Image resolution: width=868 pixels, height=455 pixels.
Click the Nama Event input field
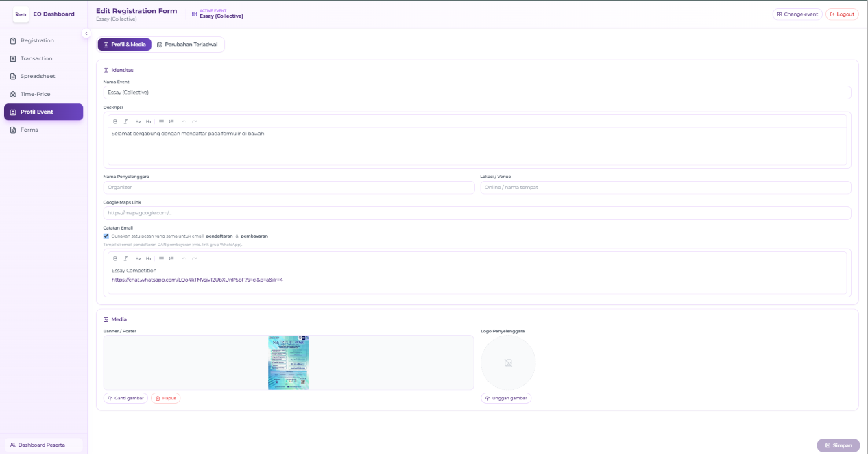coord(477,92)
